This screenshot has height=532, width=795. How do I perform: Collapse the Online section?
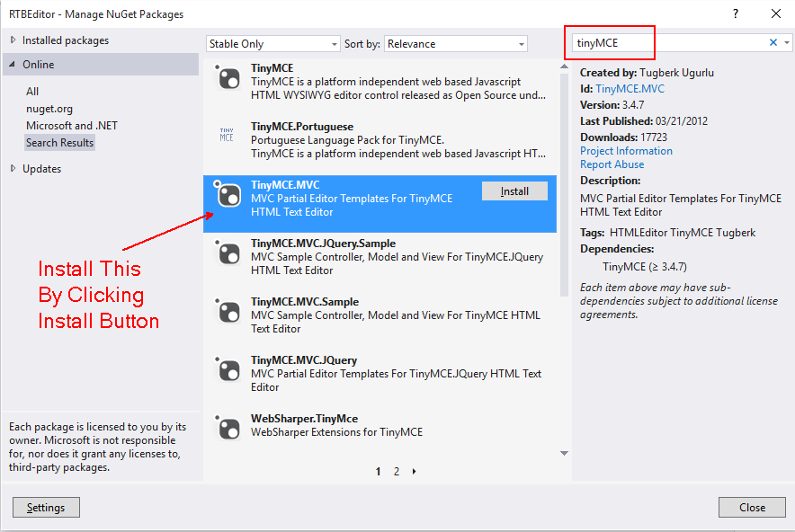click(13, 65)
